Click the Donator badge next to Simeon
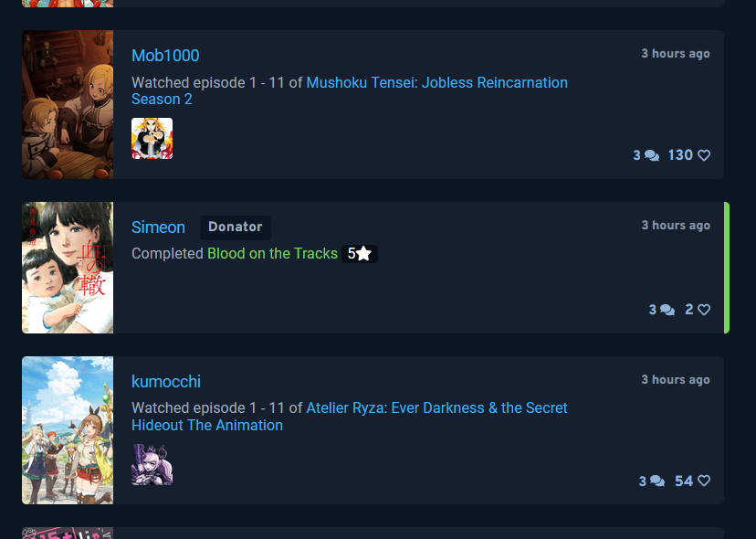The image size is (756, 539). point(236,227)
